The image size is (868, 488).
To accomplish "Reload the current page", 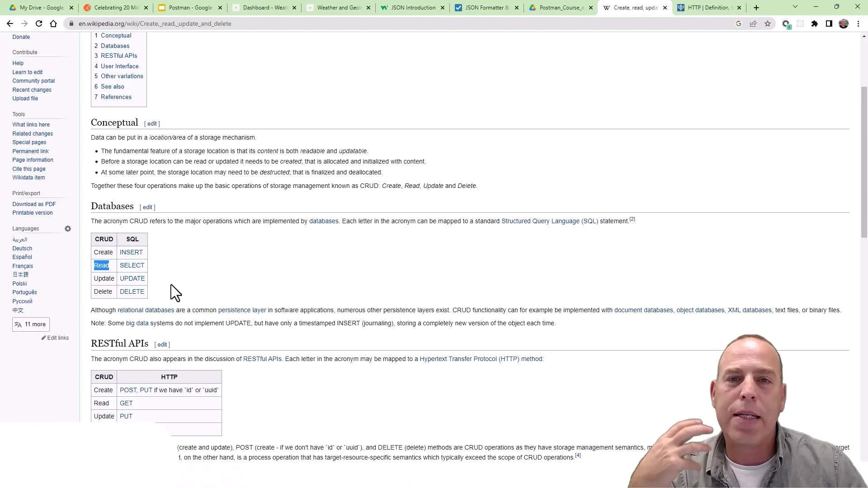I will click(x=39, y=23).
